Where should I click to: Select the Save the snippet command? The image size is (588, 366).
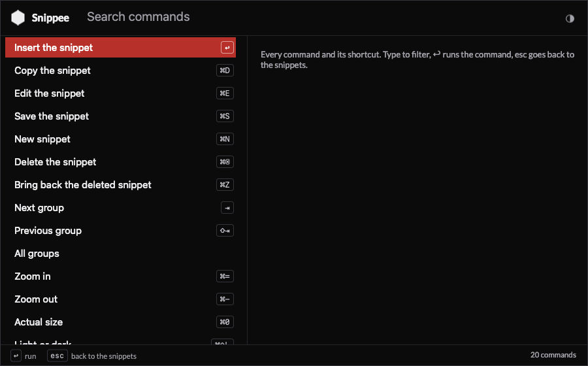(x=120, y=116)
